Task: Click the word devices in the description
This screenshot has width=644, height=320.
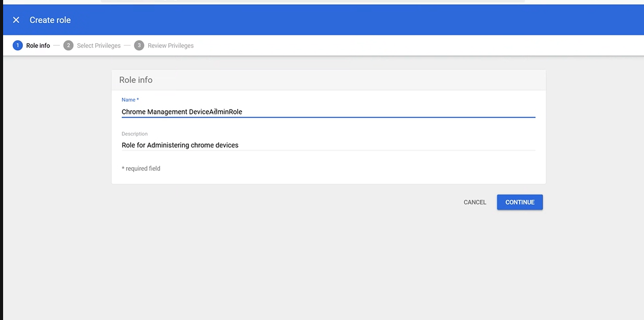Action: pos(226,145)
